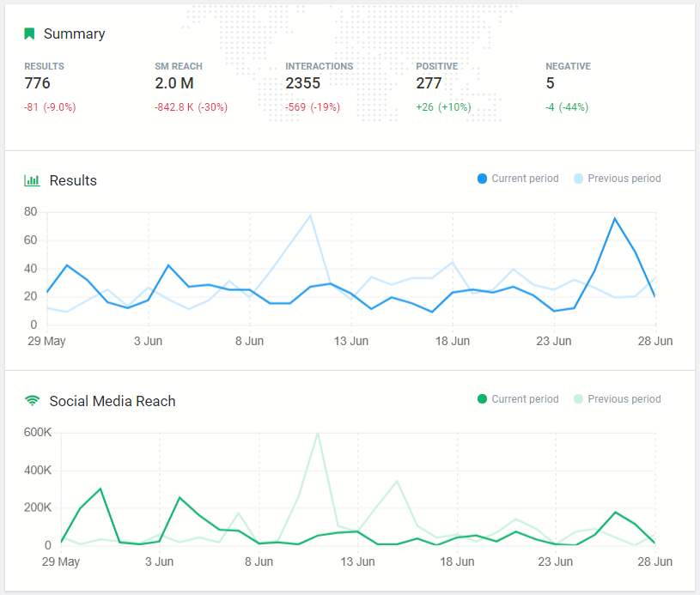Screen dimensions: 700x595
Task: Toggle Current period label in Results chart
Action: [525, 179]
